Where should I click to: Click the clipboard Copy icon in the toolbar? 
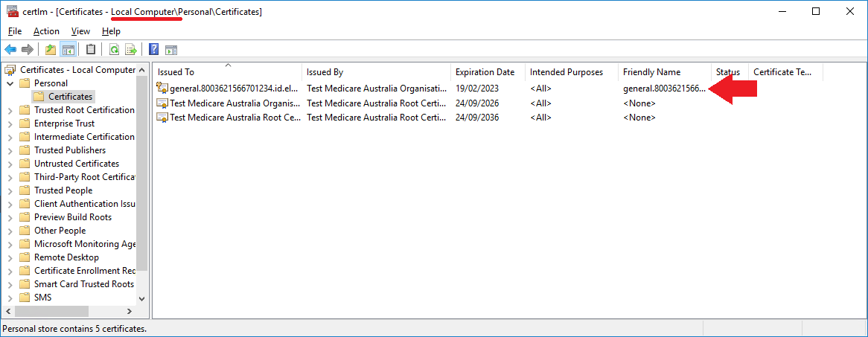91,50
